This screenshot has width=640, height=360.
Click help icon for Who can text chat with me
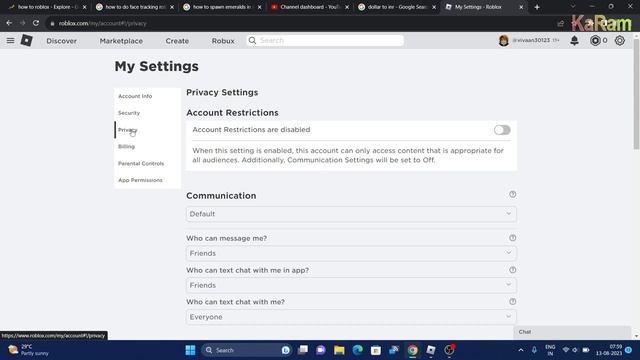513,302
